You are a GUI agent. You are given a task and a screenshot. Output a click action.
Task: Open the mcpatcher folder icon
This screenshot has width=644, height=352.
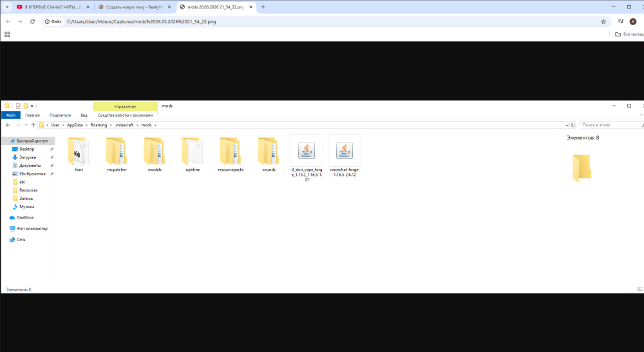[x=117, y=152]
